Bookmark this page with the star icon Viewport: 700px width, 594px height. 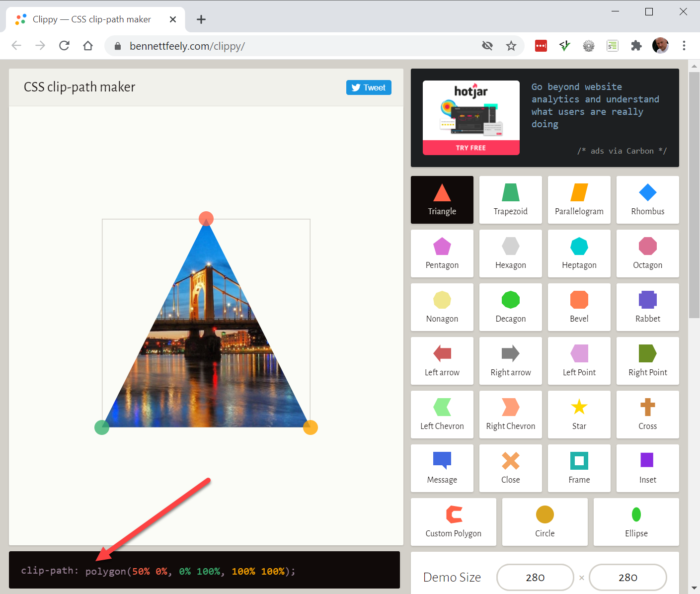pos(511,46)
